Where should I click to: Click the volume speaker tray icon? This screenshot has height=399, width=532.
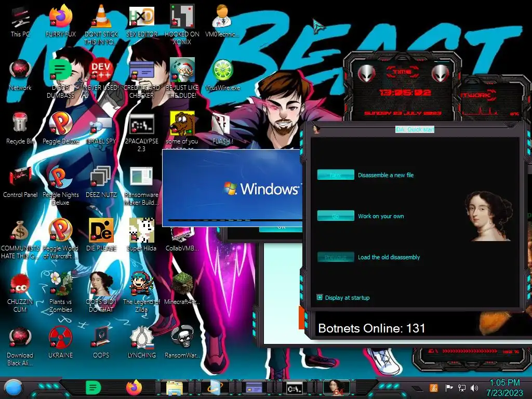pos(474,388)
